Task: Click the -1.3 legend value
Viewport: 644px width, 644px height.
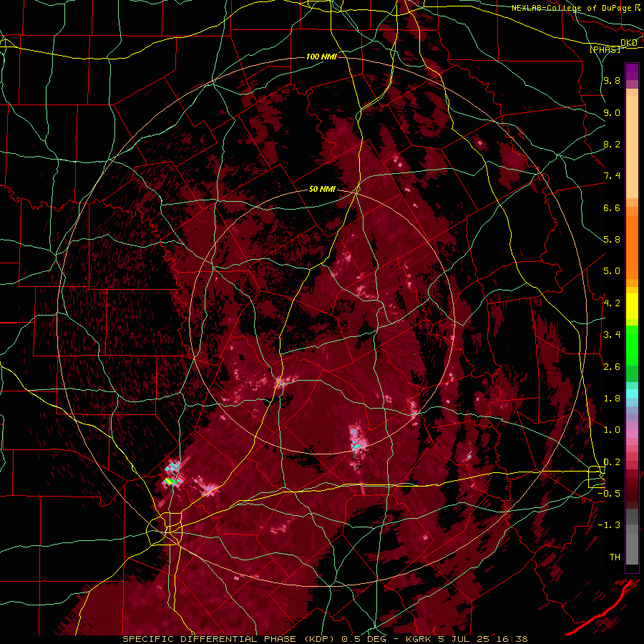Action: click(610, 525)
